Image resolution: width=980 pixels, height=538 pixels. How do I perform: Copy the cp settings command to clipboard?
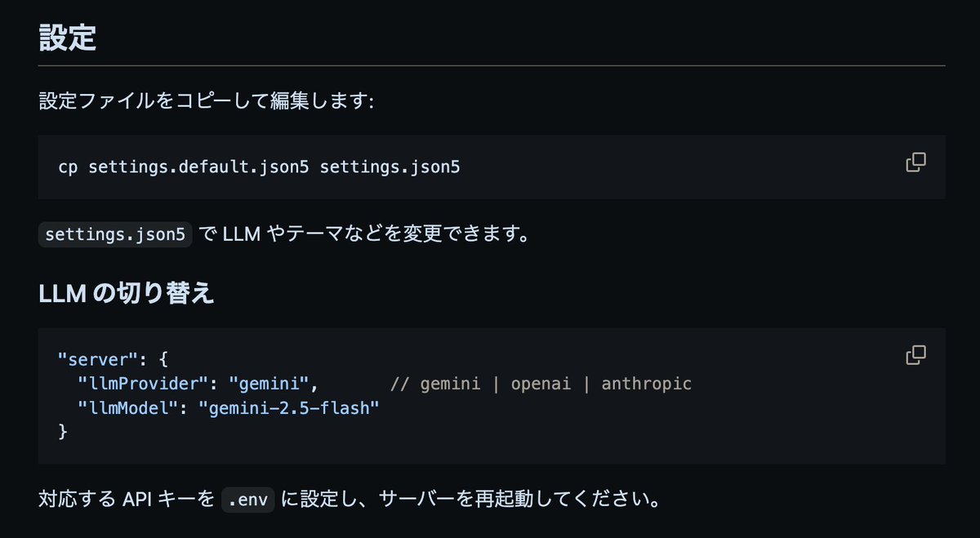pos(915,162)
